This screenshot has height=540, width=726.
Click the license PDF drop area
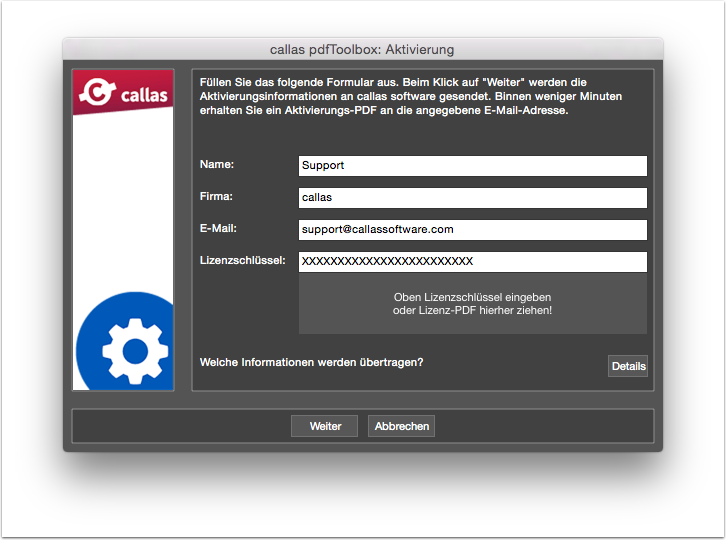click(x=473, y=303)
